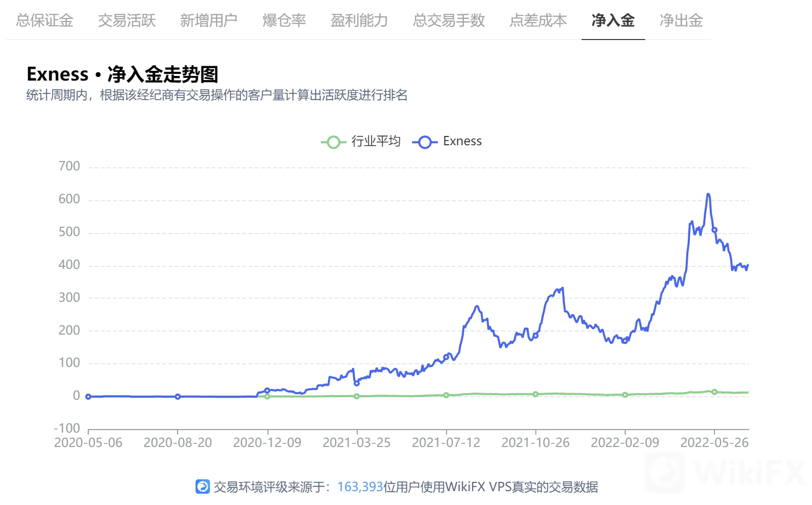This screenshot has width=812, height=505.
Task: Select Exness data point at 2021-07-12
Action: (x=446, y=357)
